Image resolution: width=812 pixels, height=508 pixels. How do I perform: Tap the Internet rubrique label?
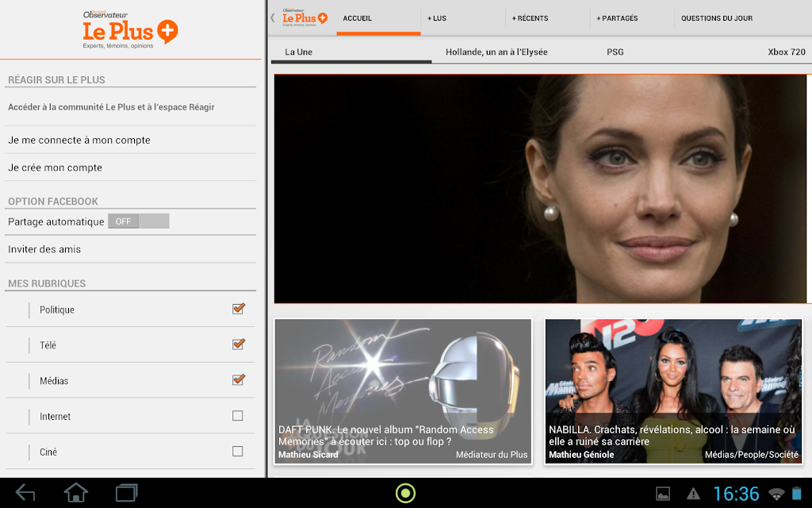(x=55, y=416)
